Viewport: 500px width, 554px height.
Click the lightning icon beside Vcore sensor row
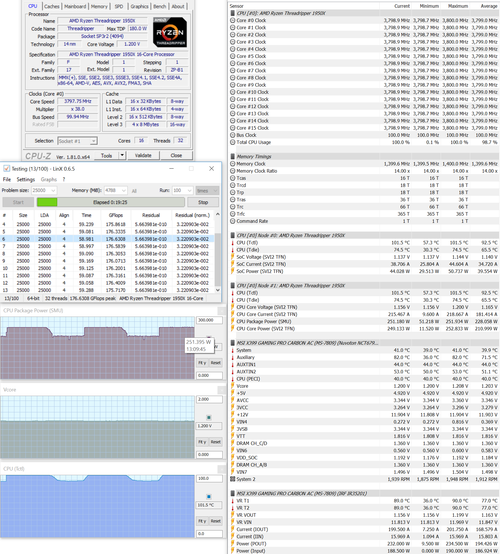tap(233, 386)
